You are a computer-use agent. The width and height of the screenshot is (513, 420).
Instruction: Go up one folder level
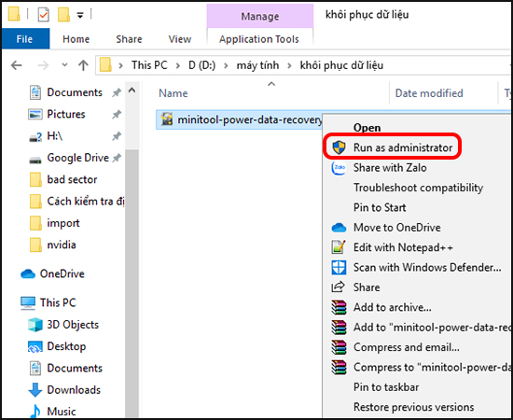(83, 65)
